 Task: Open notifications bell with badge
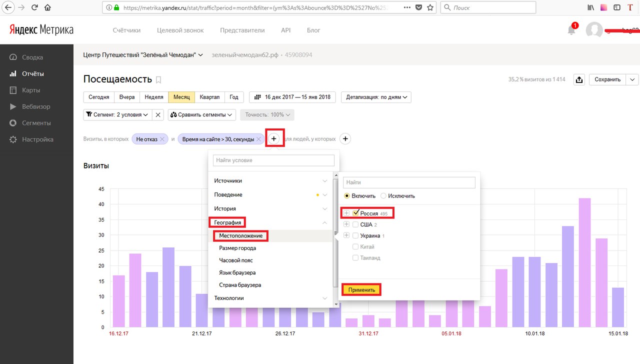pos(571,29)
